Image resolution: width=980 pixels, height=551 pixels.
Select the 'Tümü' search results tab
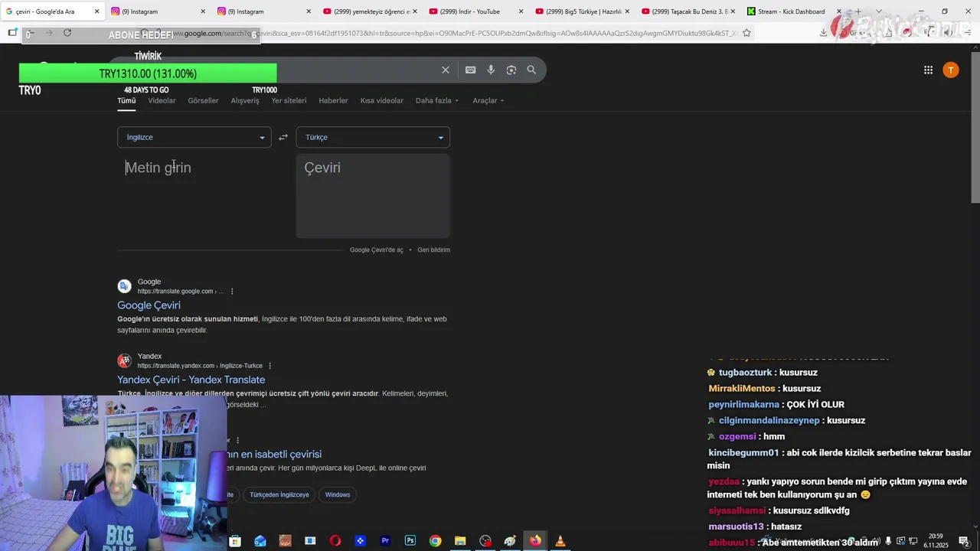coord(126,100)
